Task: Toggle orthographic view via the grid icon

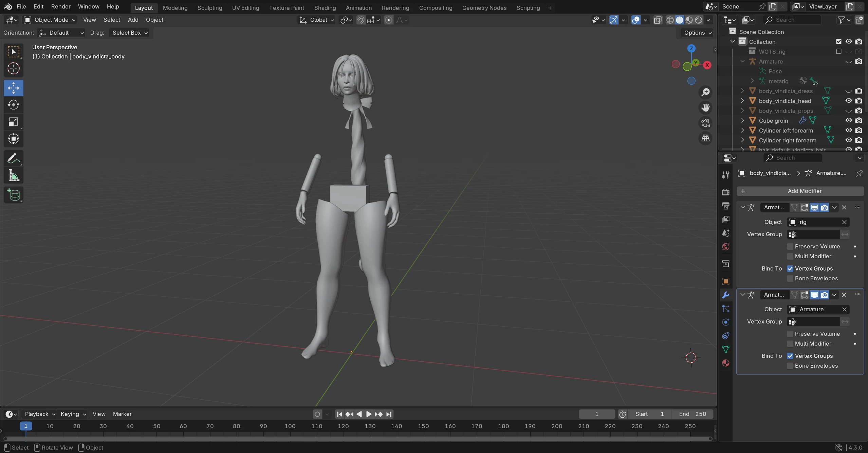Action: [x=705, y=138]
